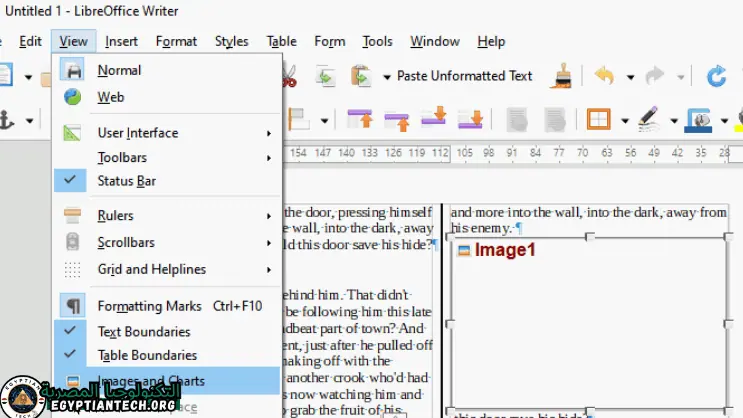Toggle the Status Bar option
This screenshot has height=418, width=743.
point(167,181)
